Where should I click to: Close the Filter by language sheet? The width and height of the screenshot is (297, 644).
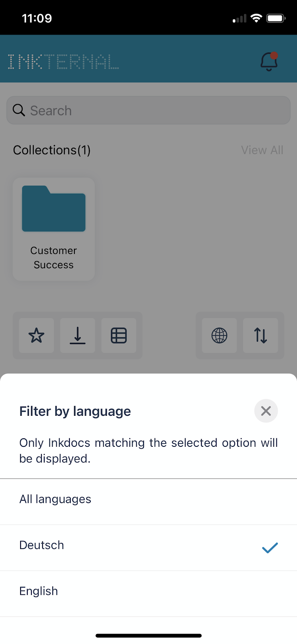[266, 411]
